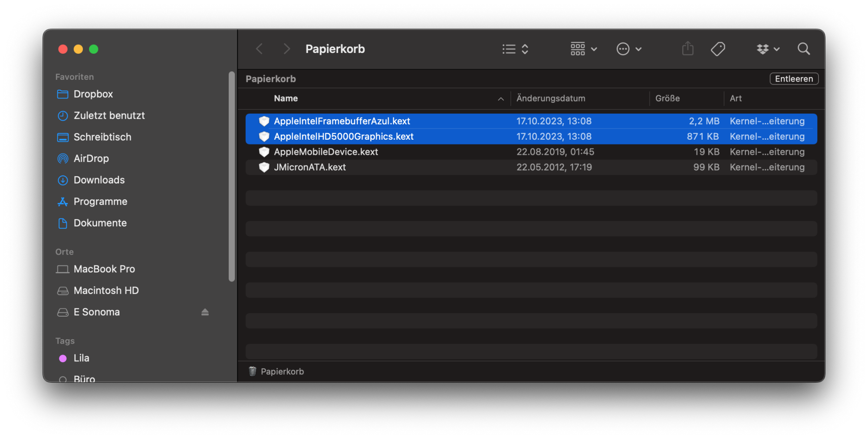
Task: Click the share icon in toolbar
Action: coord(688,49)
